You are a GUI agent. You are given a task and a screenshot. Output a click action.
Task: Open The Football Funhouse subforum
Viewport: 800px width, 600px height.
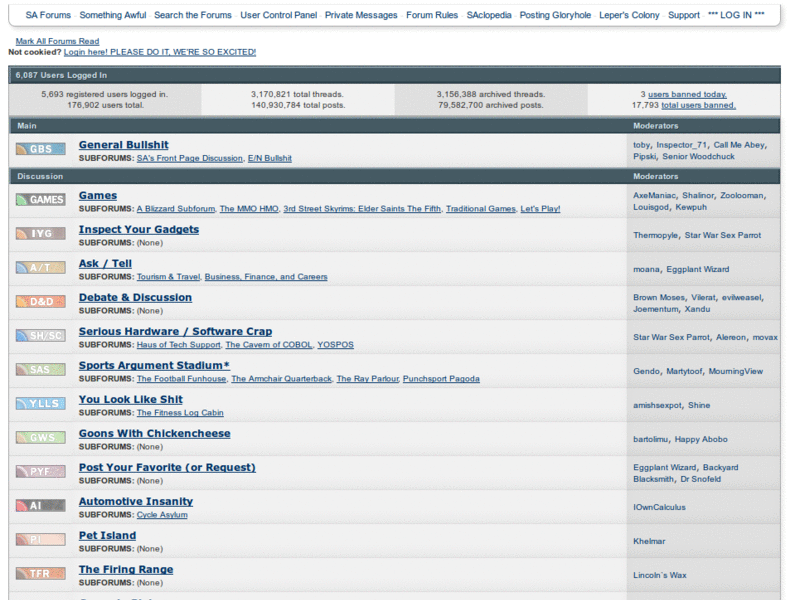coord(182,379)
